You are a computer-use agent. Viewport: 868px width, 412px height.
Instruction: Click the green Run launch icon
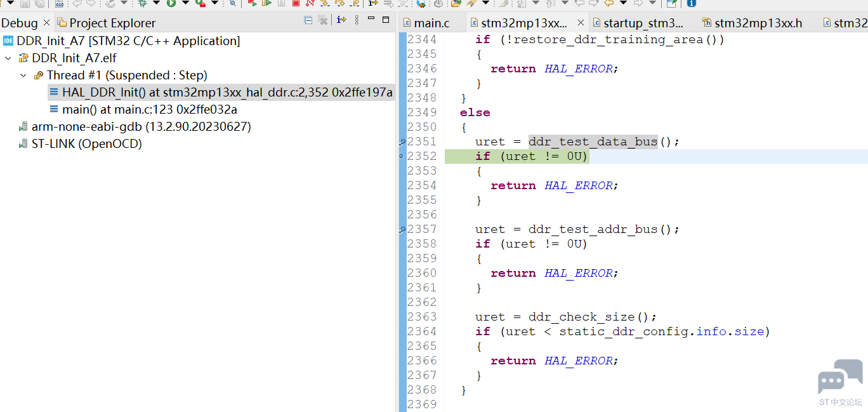171,3
